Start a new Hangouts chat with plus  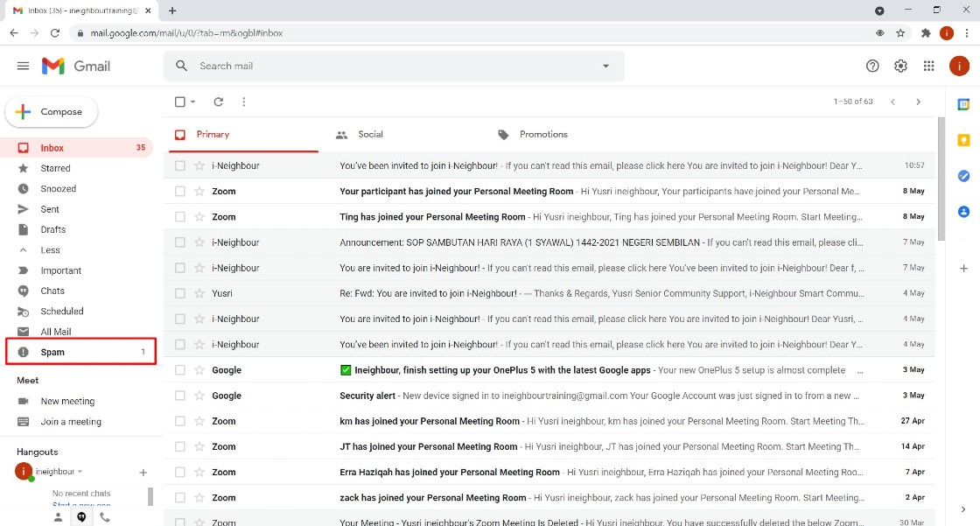143,473
